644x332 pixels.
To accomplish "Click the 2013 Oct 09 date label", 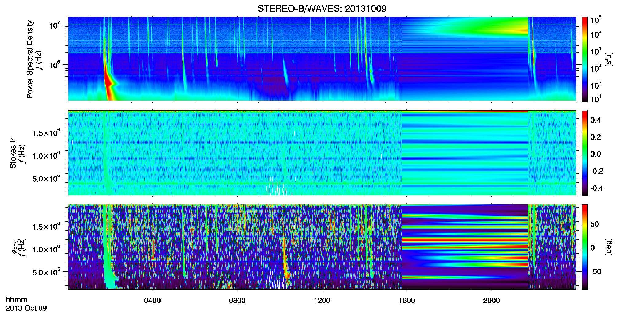I will click(26, 308).
